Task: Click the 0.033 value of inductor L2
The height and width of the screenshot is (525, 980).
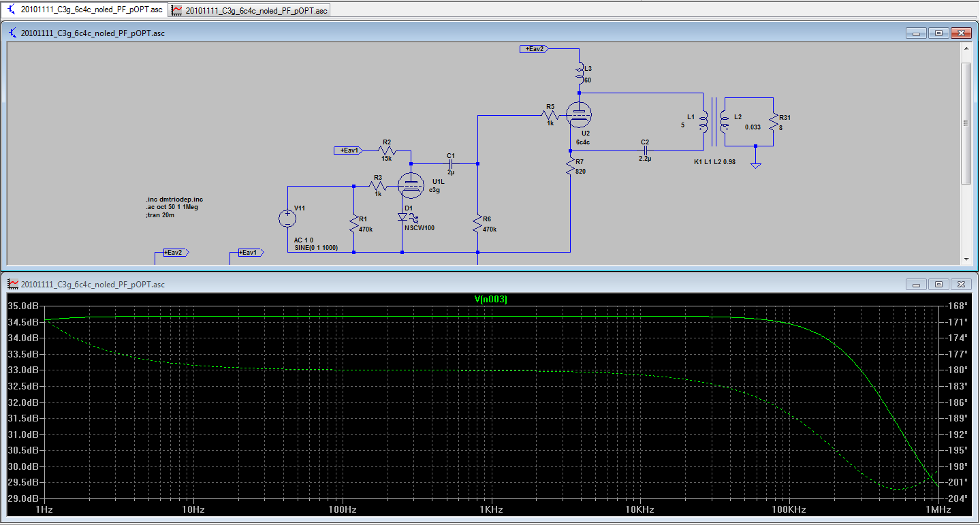Action: click(753, 127)
